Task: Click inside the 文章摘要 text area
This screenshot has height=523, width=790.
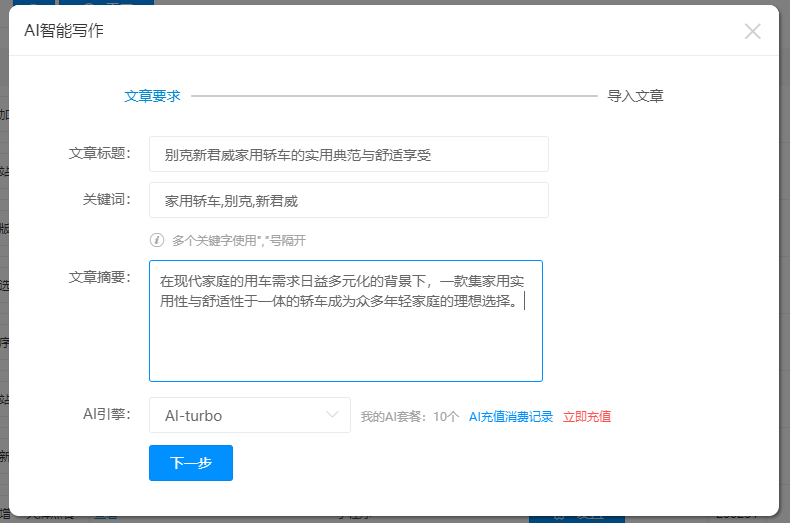Action: point(346,321)
